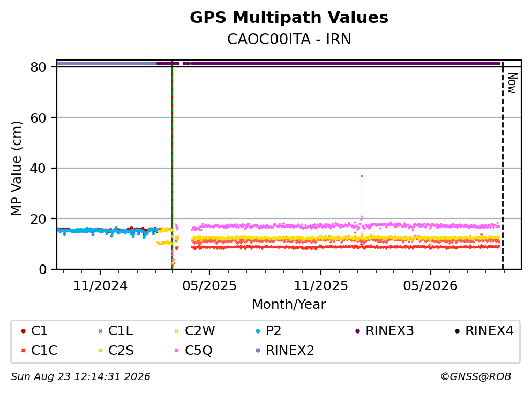Image resolution: width=532 pixels, height=393 pixels.
Task: Click the dashed Now timeline marker
Action: pos(503,165)
